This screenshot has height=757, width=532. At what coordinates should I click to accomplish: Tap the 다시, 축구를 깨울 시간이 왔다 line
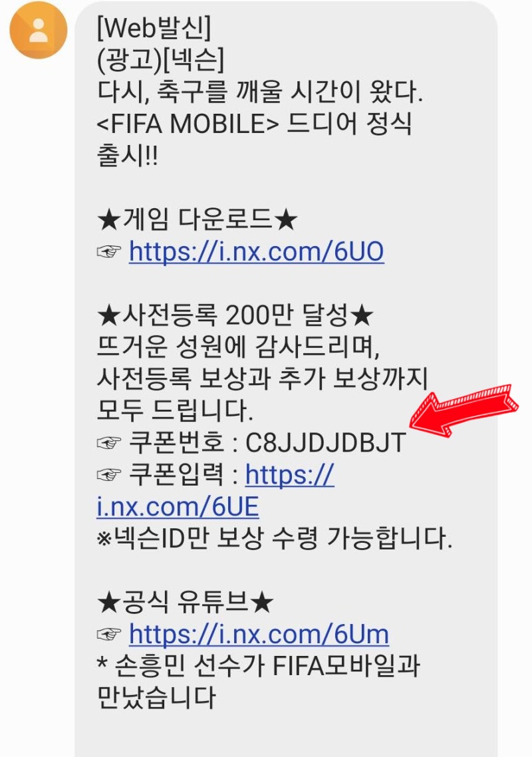[x=260, y=92]
